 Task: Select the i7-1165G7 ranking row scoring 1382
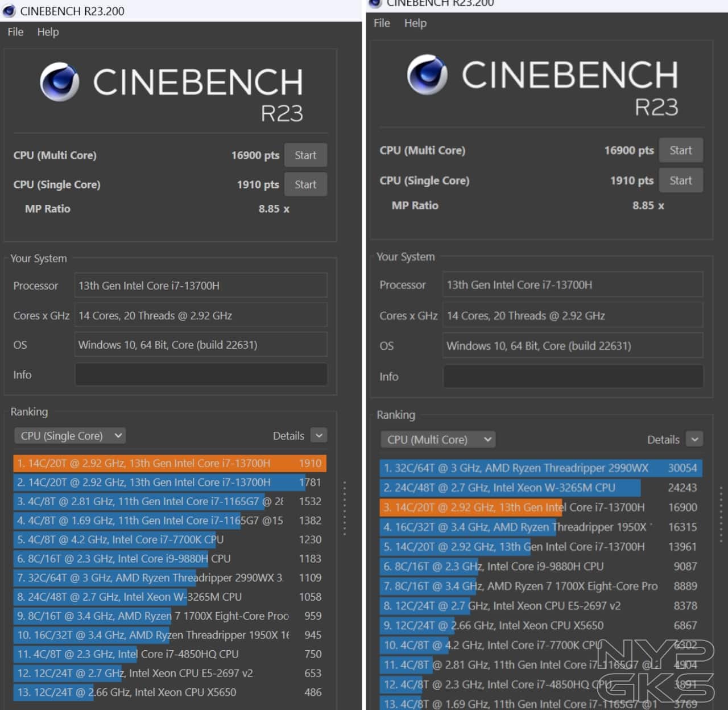pyautogui.click(x=169, y=521)
